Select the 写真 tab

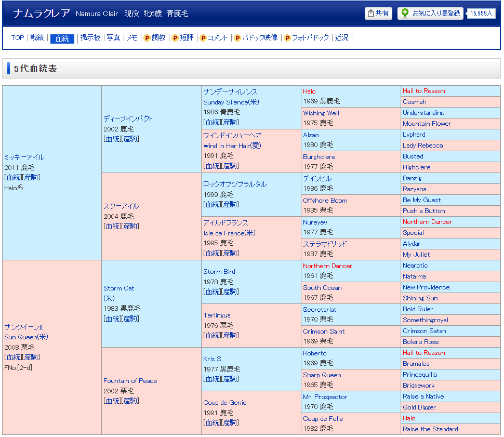point(113,38)
